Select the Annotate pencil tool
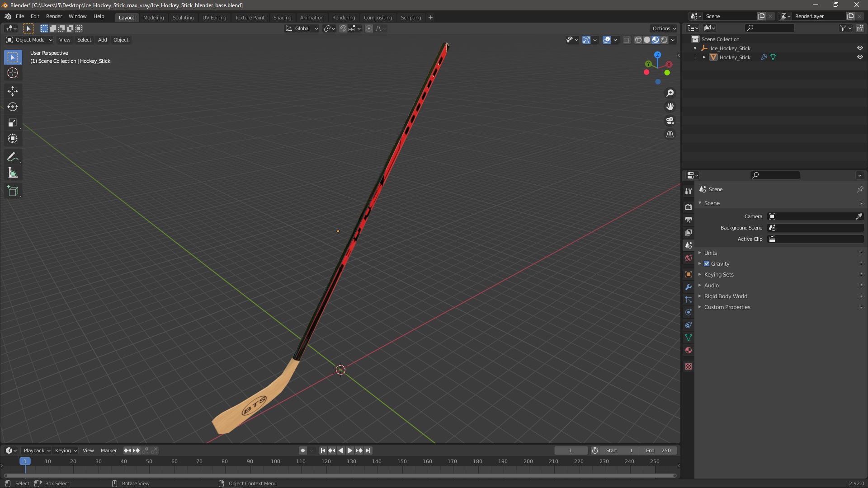 tap(13, 157)
